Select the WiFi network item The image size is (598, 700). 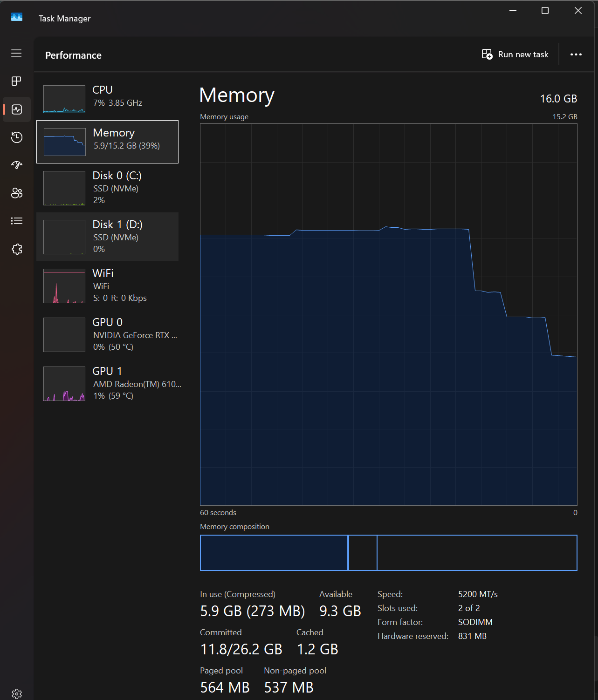(107, 285)
